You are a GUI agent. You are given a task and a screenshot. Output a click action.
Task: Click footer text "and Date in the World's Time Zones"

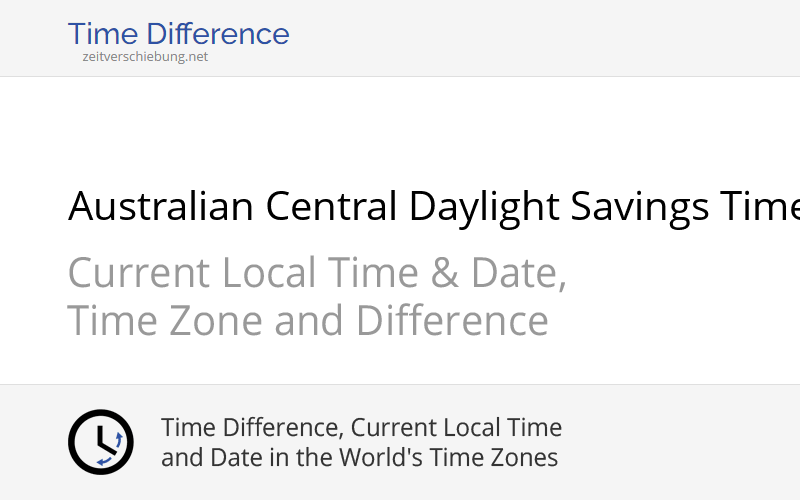tap(359, 458)
